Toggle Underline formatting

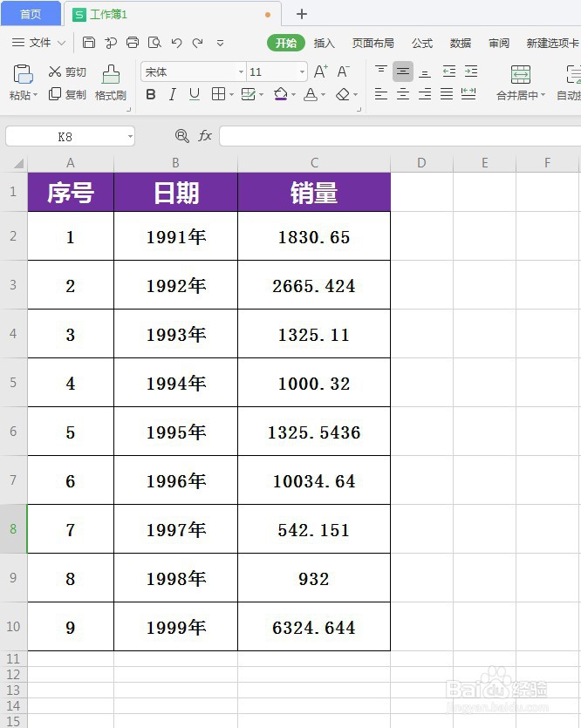click(195, 94)
